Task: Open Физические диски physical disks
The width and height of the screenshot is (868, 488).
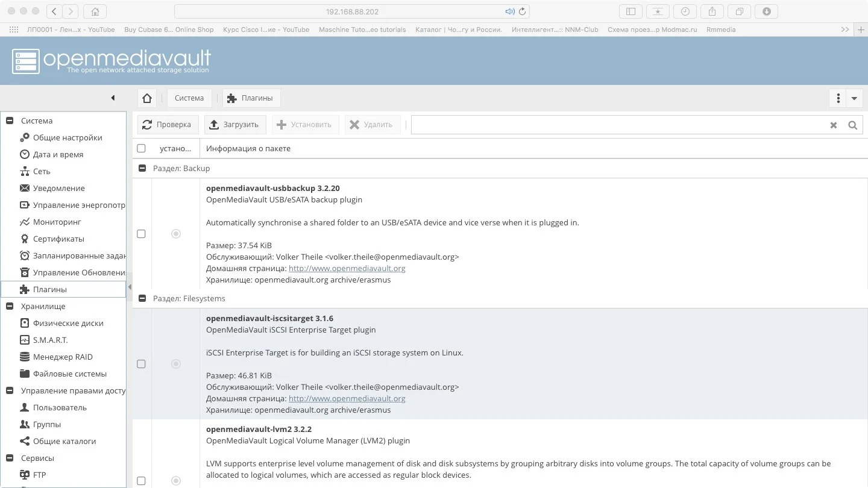Action: [x=68, y=323]
